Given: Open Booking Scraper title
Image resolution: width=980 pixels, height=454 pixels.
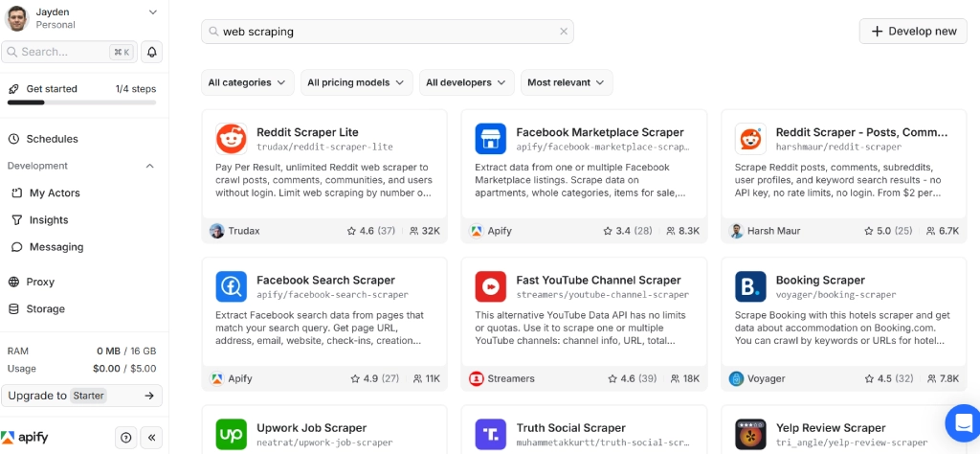Looking at the screenshot, I should [820, 280].
